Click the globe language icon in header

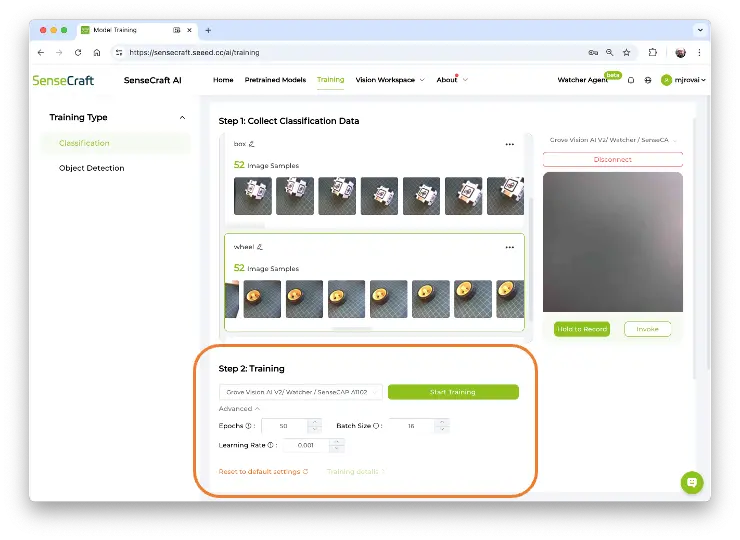[x=648, y=80]
